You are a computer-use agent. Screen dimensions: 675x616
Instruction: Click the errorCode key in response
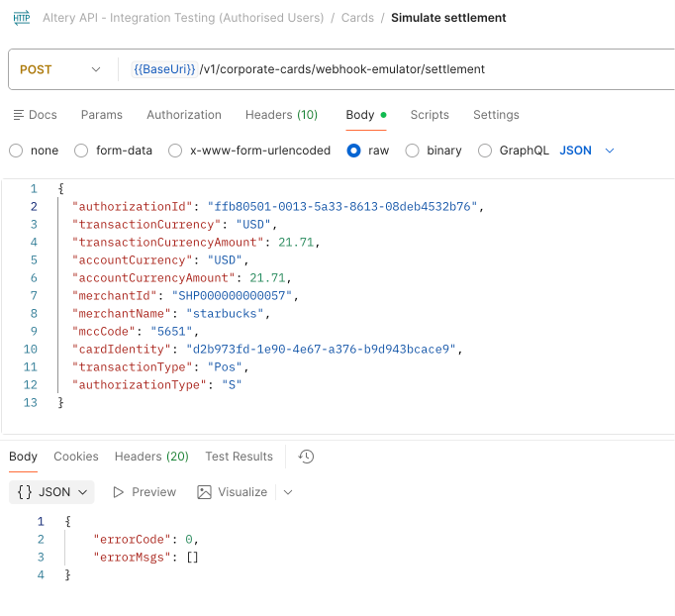pyautogui.click(x=133, y=540)
